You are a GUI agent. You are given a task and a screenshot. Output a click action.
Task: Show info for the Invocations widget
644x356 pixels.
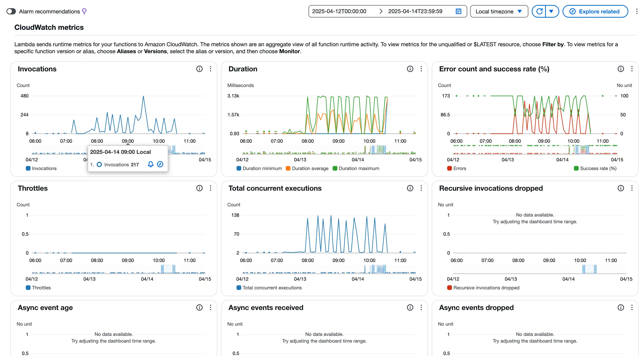(x=199, y=69)
